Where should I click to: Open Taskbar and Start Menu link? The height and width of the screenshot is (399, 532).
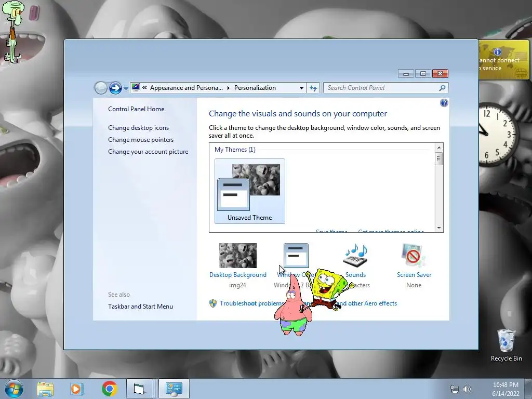point(140,307)
